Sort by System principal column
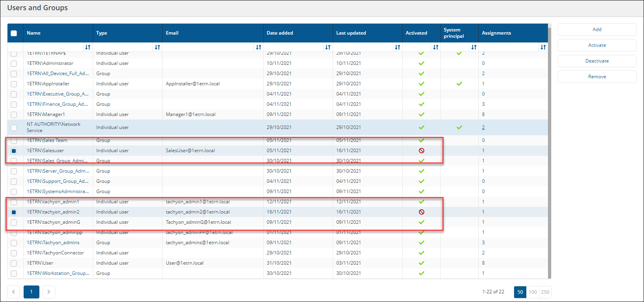Image resolution: width=644 pixels, height=302 pixels. coord(474,47)
